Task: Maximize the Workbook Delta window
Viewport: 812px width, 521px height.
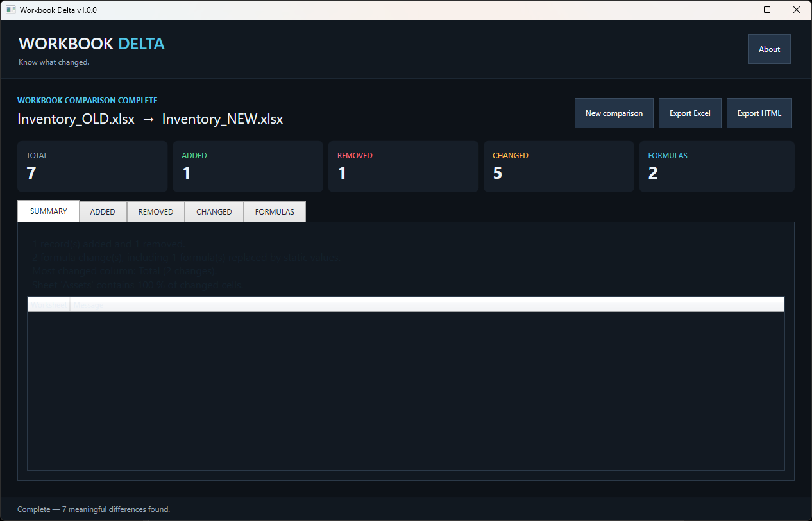Action: (x=767, y=10)
